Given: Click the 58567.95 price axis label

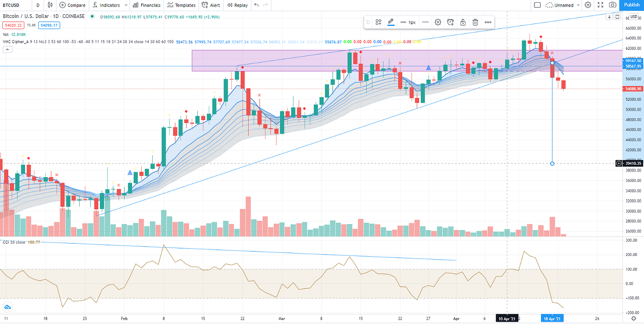Looking at the screenshot, I should tap(633, 66).
